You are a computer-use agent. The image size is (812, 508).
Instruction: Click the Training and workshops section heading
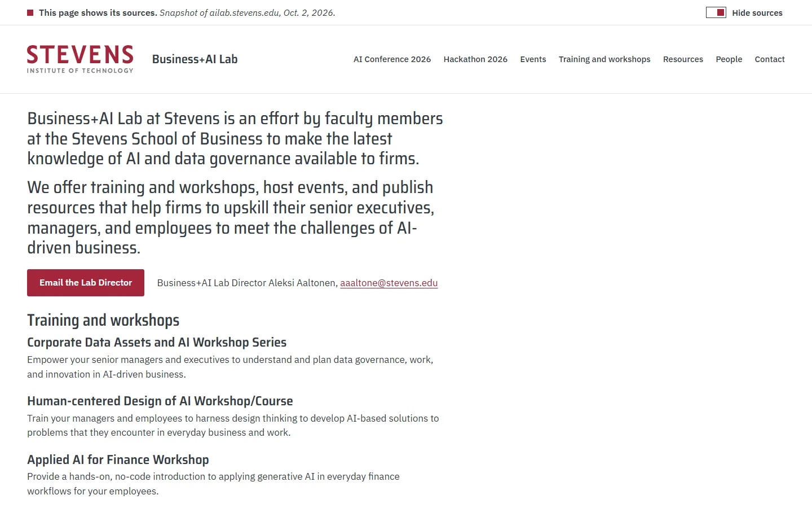pos(103,320)
